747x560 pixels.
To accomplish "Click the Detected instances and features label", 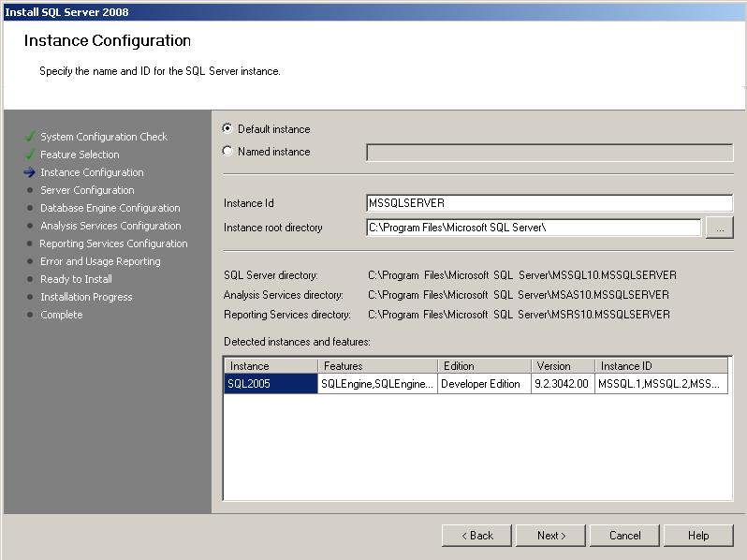I will click(x=298, y=342).
